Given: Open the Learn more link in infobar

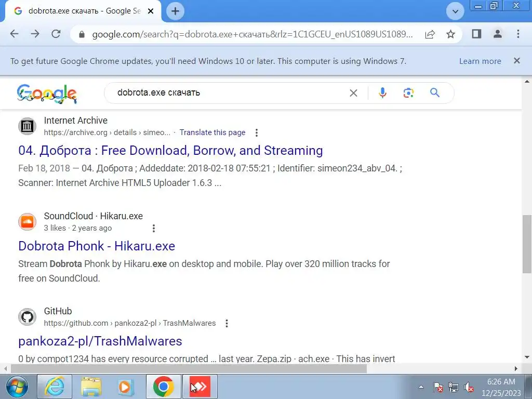Looking at the screenshot, I should [480, 61].
